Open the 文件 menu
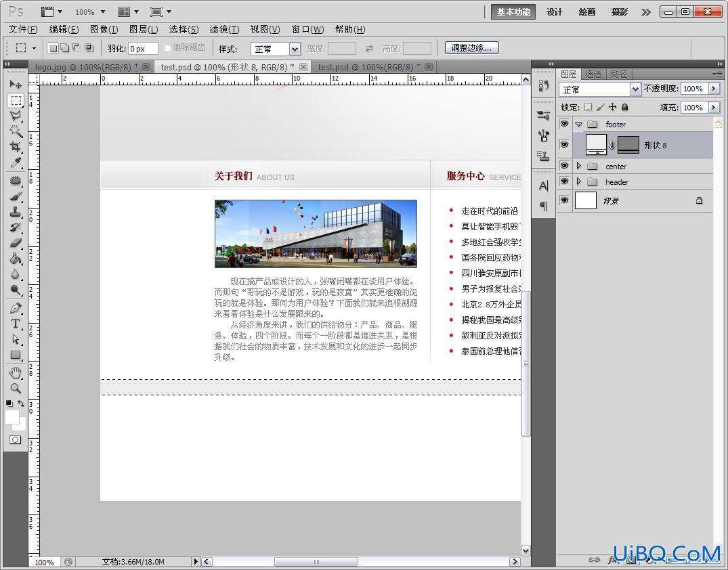 23,29
